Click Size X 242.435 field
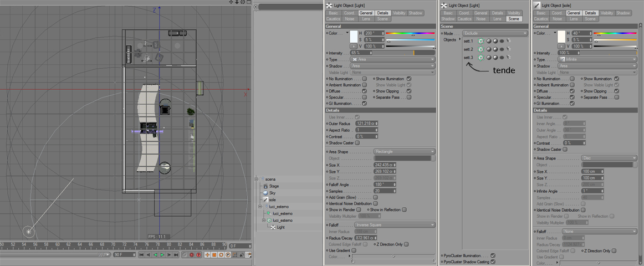Screen dimensions: 644x266 385,165
